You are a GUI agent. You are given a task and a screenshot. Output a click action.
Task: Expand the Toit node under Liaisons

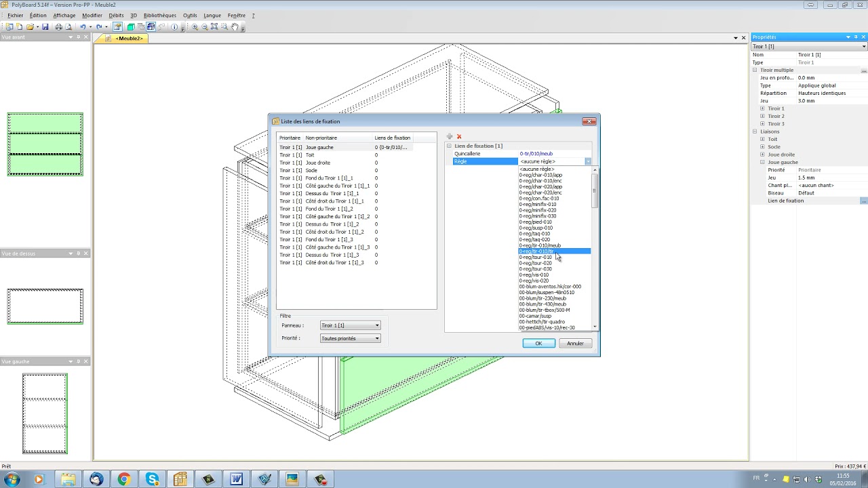[x=762, y=139]
